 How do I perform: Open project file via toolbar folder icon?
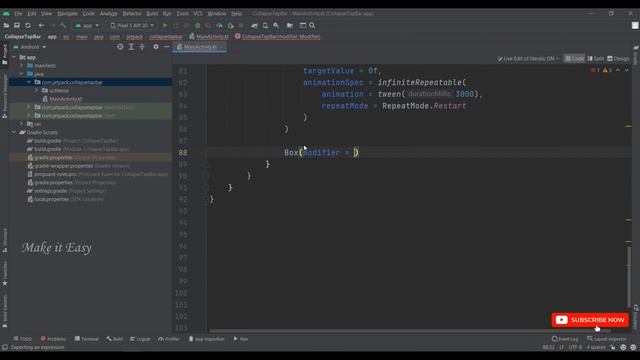6,25
